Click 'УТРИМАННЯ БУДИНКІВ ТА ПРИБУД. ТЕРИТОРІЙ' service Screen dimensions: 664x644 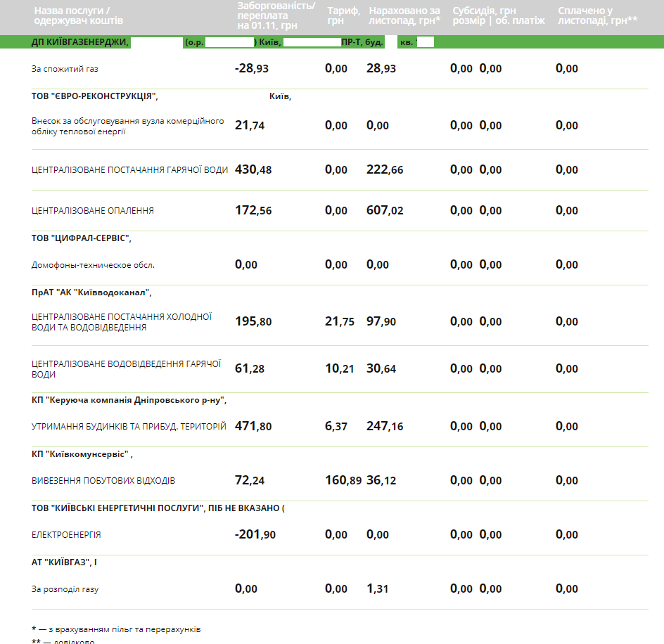click(129, 427)
